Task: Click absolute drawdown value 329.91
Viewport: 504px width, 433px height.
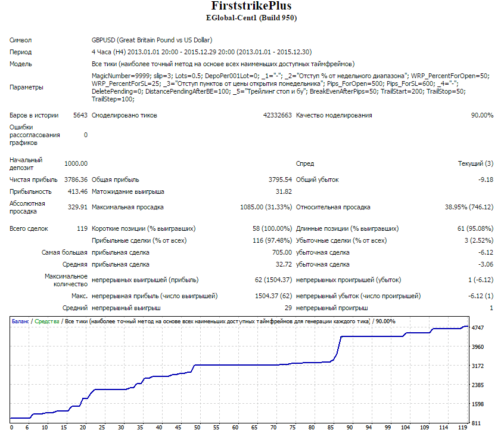Action: [x=77, y=207]
